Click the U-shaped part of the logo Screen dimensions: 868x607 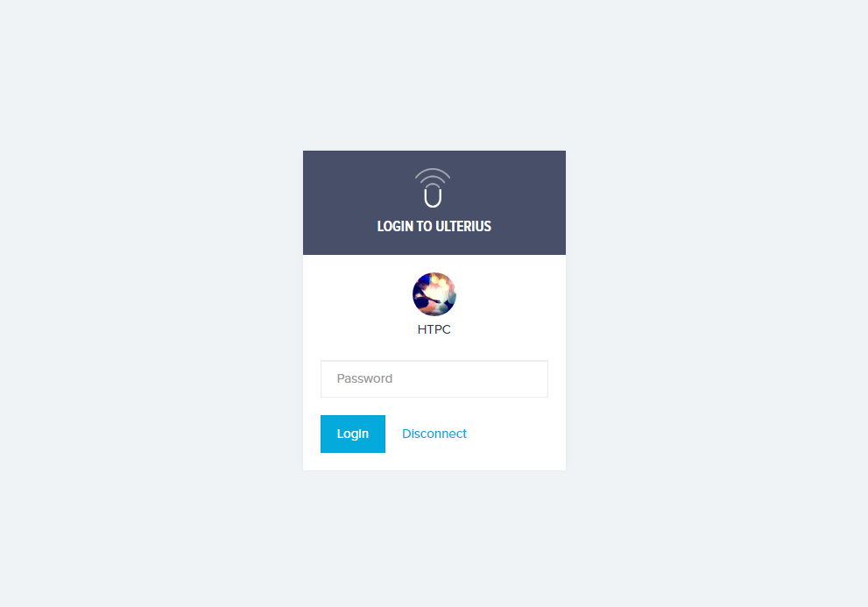tap(433, 196)
